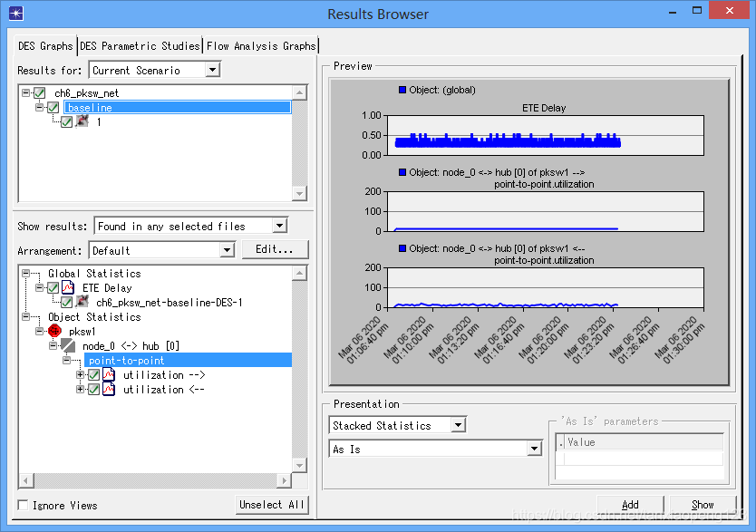Screen dimensions: 756x532
Task: Maximize the Results Browser window
Action: 697,11
